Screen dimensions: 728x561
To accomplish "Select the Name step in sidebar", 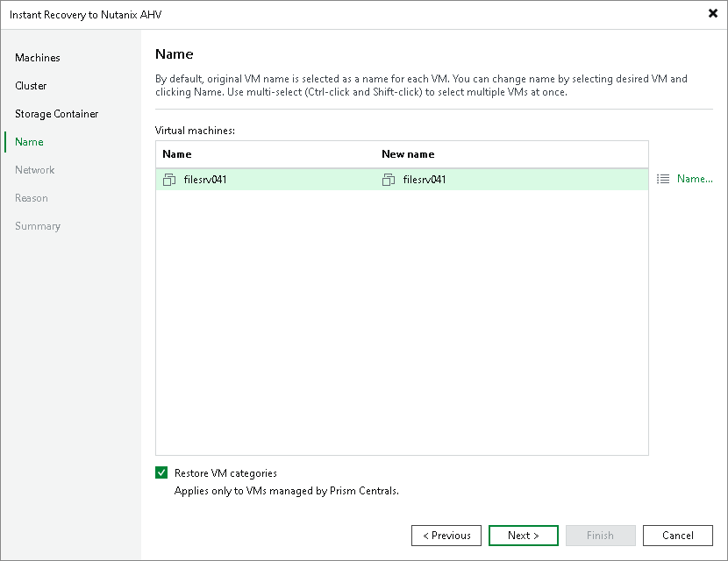I will (x=29, y=142).
